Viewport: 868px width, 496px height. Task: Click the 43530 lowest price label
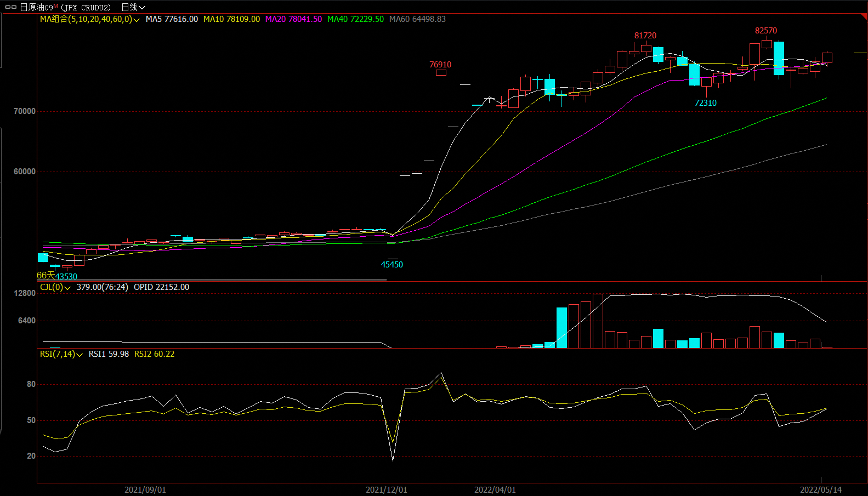point(66,277)
